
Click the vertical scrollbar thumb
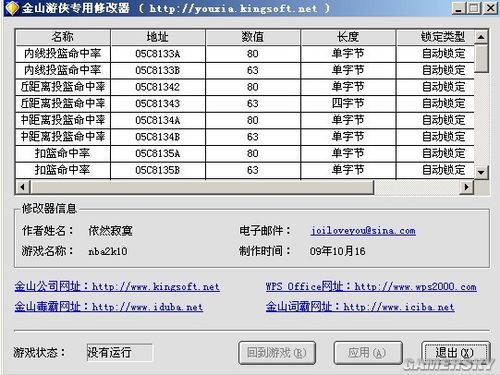pos(481,58)
